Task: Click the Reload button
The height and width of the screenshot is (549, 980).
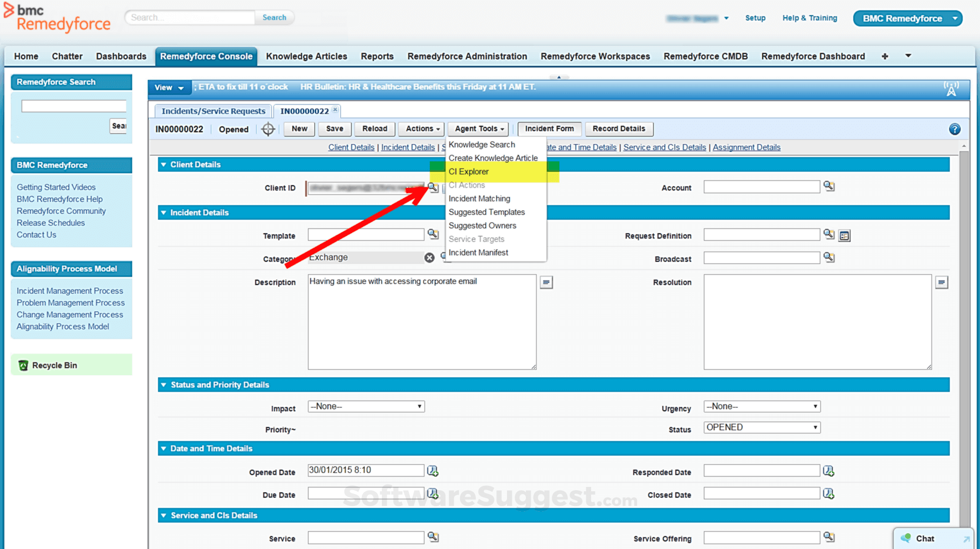Action: 375,128
